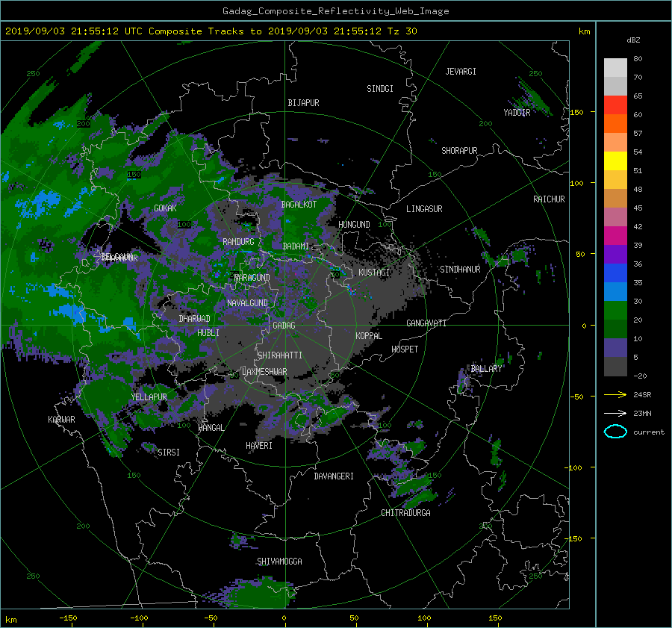Click the SHORAPUR city label
672x628 pixels.
459,151
